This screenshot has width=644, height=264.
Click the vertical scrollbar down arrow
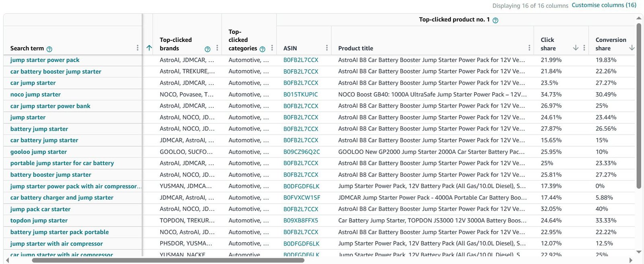(639, 252)
